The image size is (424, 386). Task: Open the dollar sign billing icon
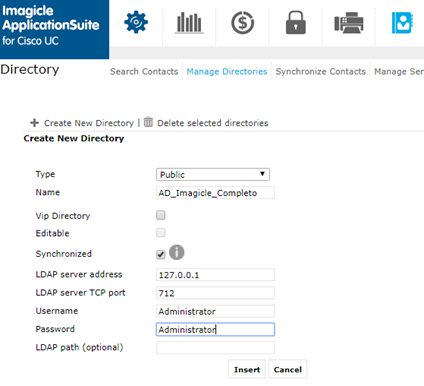(242, 23)
